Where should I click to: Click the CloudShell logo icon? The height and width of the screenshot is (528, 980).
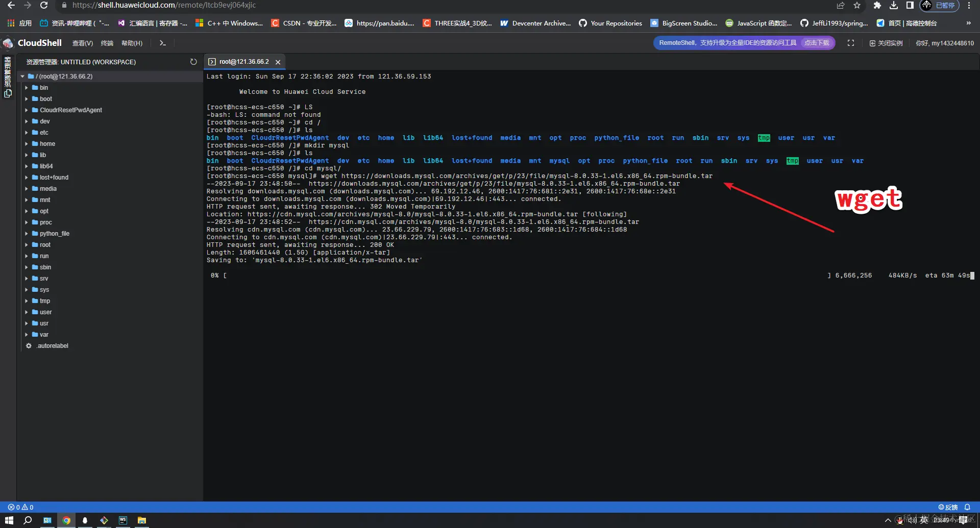click(x=8, y=43)
